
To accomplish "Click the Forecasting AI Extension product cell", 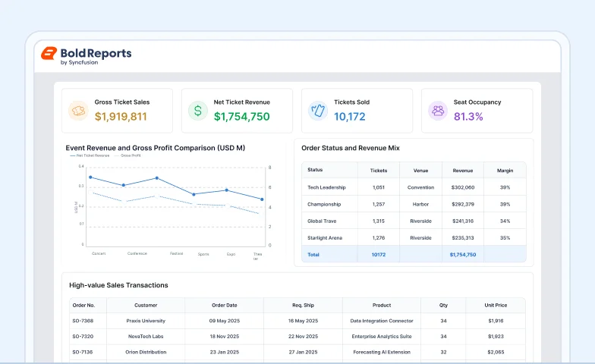I will pyautogui.click(x=382, y=352).
